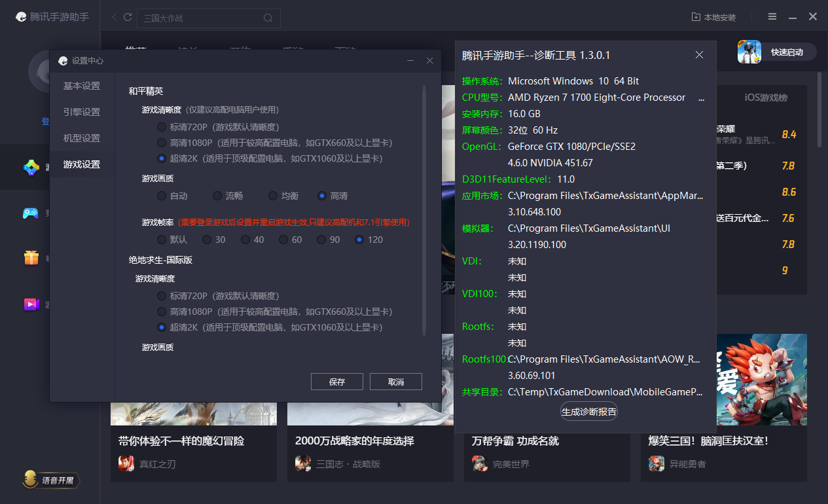828x504 pixels.
Task: Select 超清2K for 绝地求生-国际版
Action: point(162,327)
